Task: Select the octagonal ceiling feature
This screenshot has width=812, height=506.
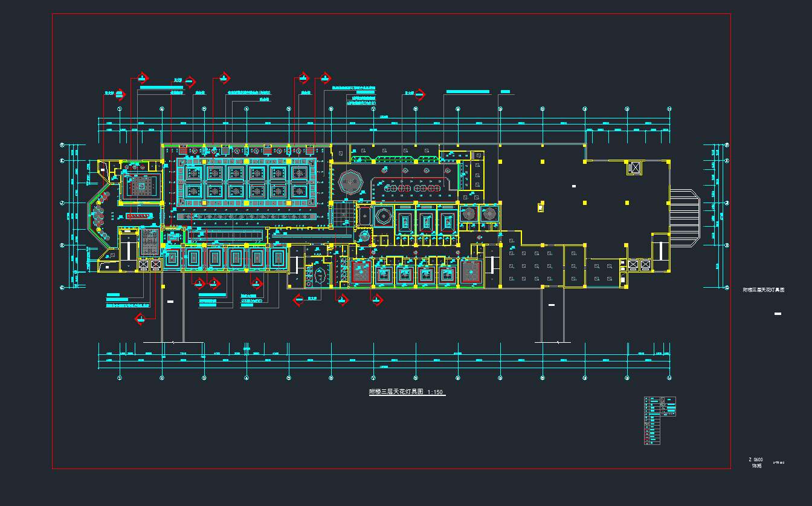Action: click(x=349, y=182)
